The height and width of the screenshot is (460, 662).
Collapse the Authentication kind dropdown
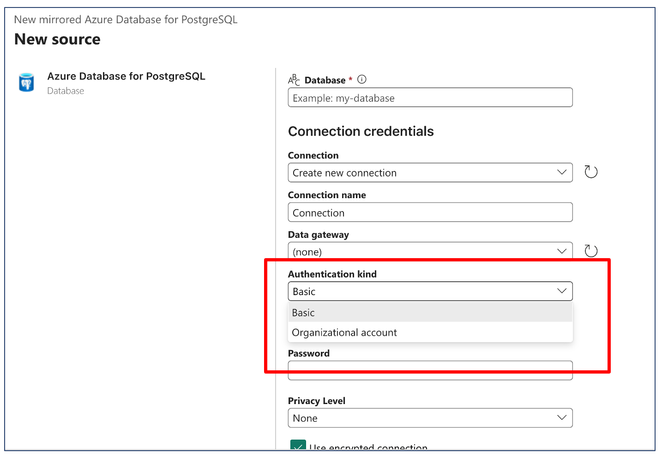430,291
